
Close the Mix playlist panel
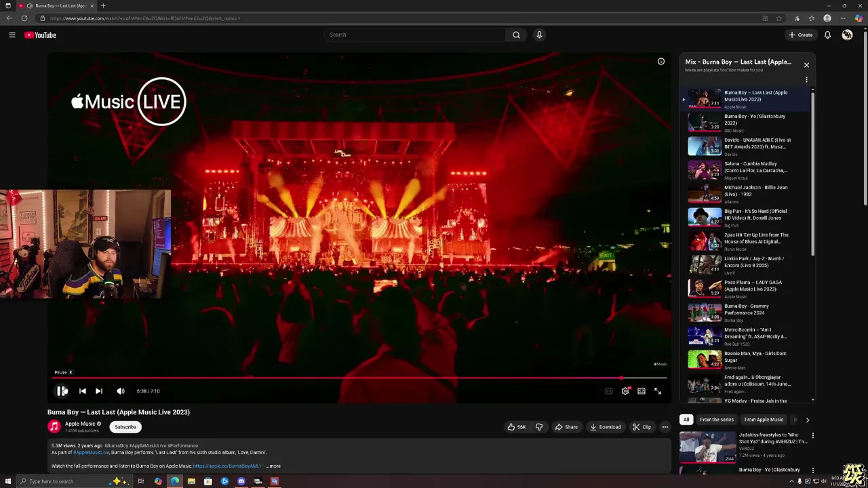click(806, 65)
